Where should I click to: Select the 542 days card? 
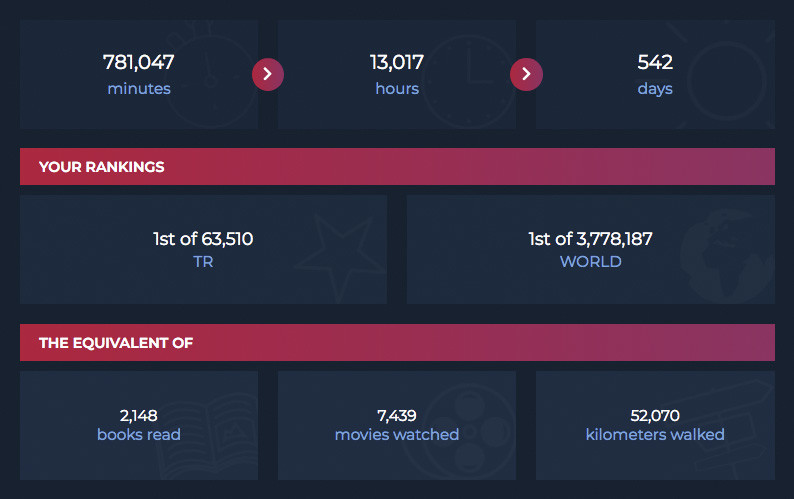(655, 74)
